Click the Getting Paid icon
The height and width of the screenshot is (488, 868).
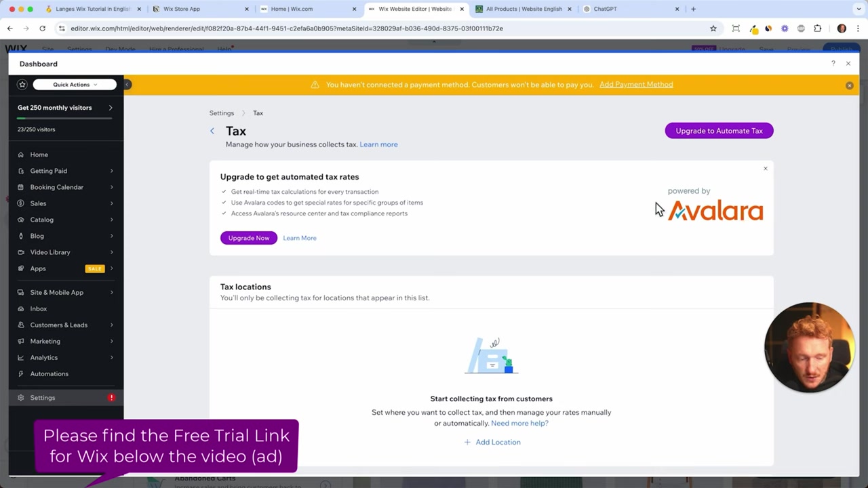pyautogui.click(x=20, y=171)
